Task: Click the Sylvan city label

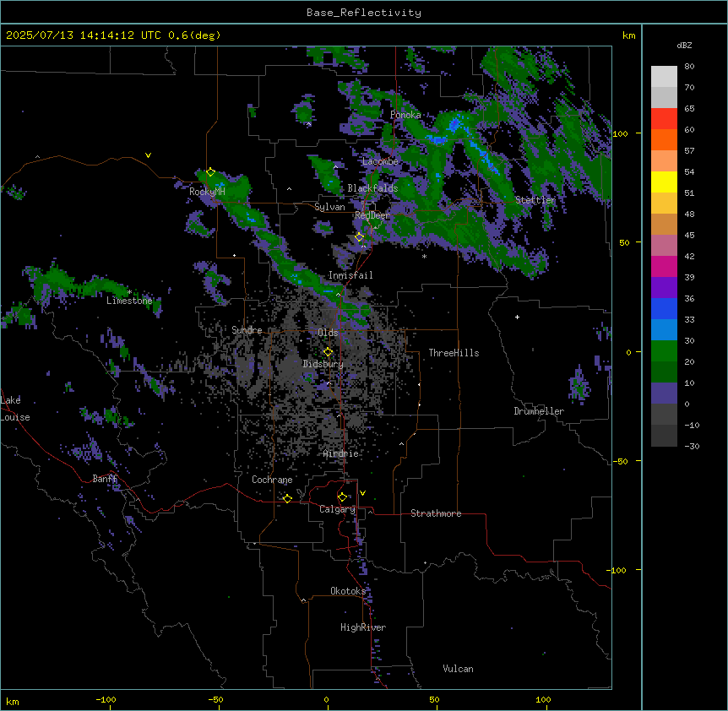Action: 329,207
